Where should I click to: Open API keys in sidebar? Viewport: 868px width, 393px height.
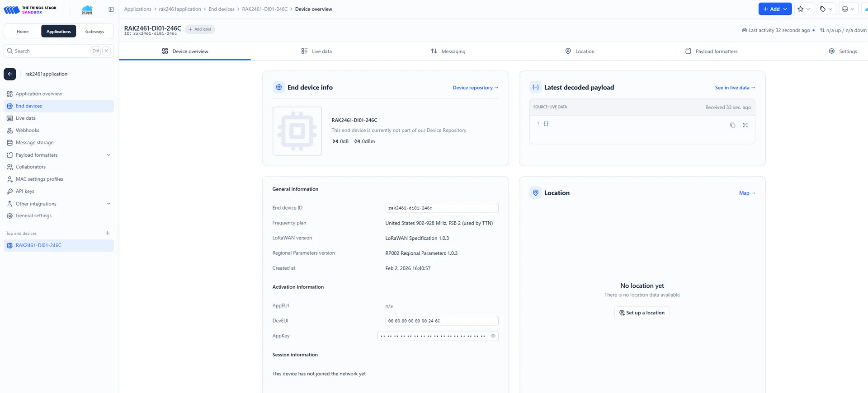click(59, 192)
